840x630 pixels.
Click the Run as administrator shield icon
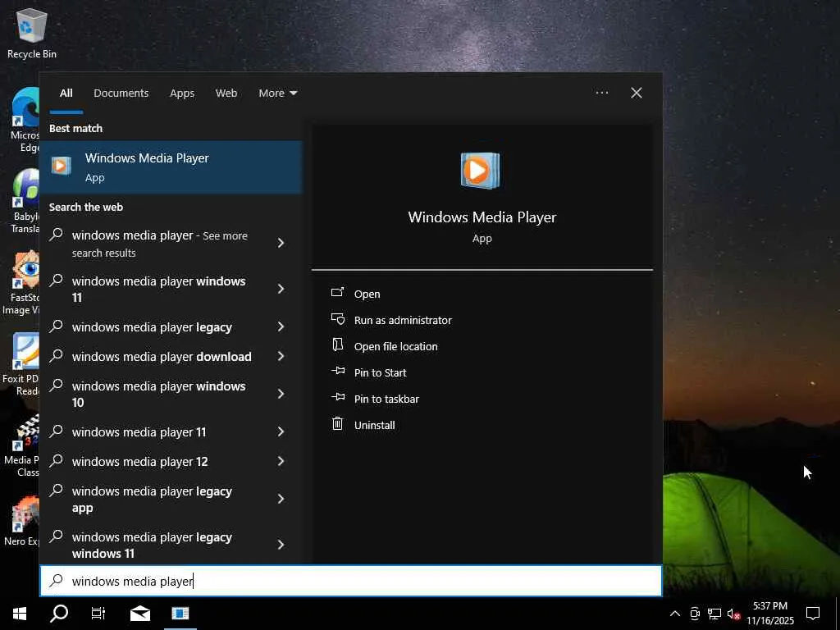[x=337, y=319]
